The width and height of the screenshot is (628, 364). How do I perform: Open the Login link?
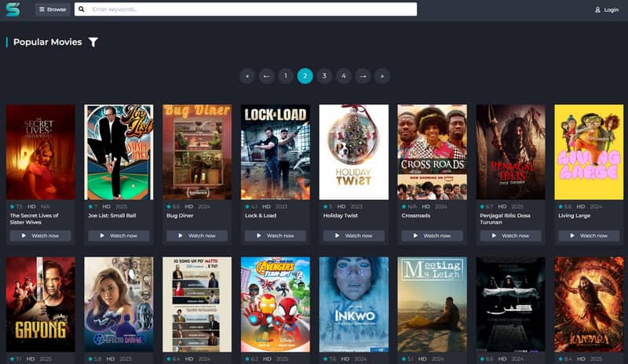tap(607, 9)
